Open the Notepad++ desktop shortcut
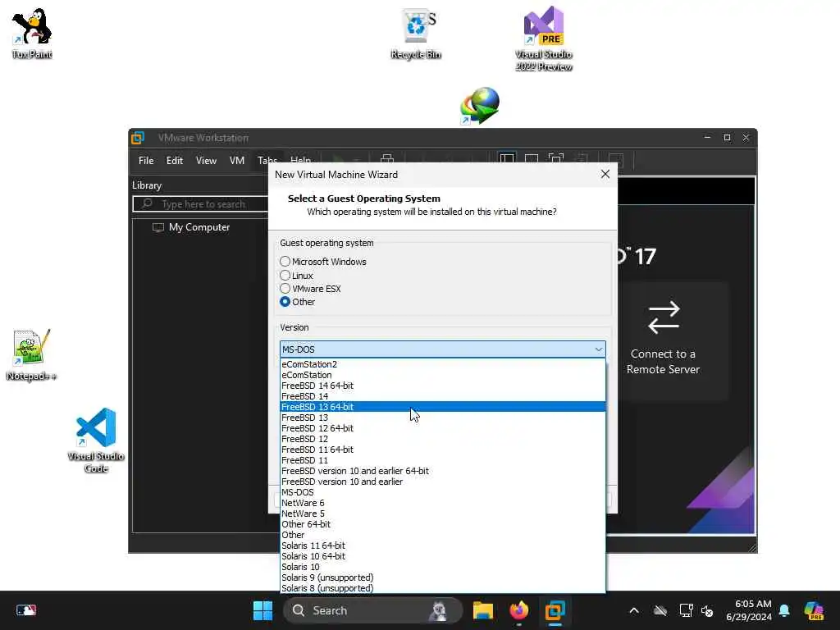Screen dimensions: 840x630 pyautogui.click(x=31, y=354)
